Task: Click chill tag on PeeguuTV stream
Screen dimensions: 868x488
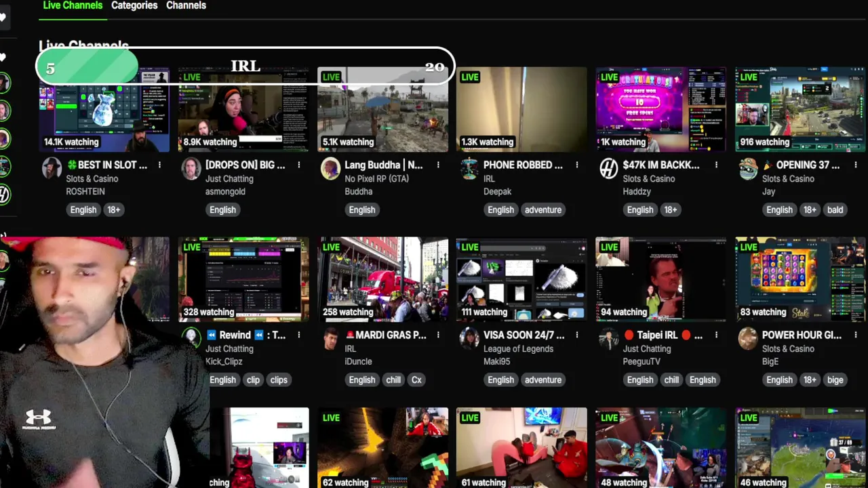Action: (x=671, y=380)
